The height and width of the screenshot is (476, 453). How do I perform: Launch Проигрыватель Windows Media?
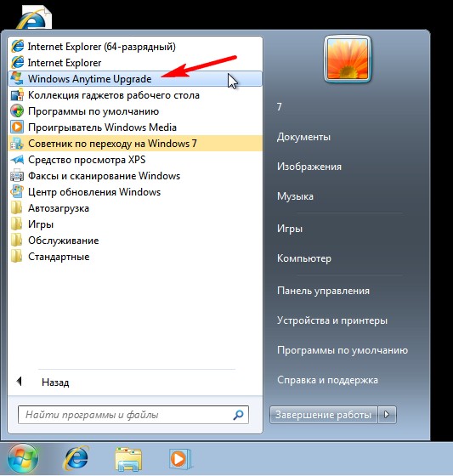[x=135, y=127]
